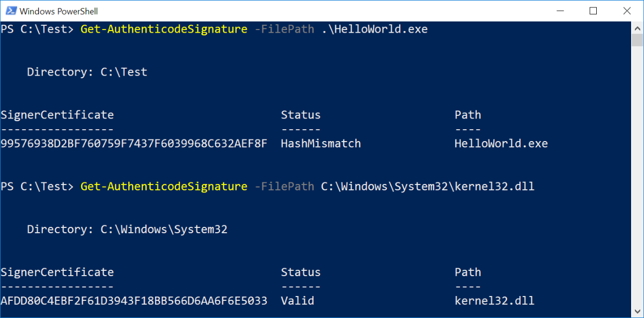Viewport: 644px width, 318px height.
Task: Click the vertical scrollbar thumb
Action: tap(637, 40)
